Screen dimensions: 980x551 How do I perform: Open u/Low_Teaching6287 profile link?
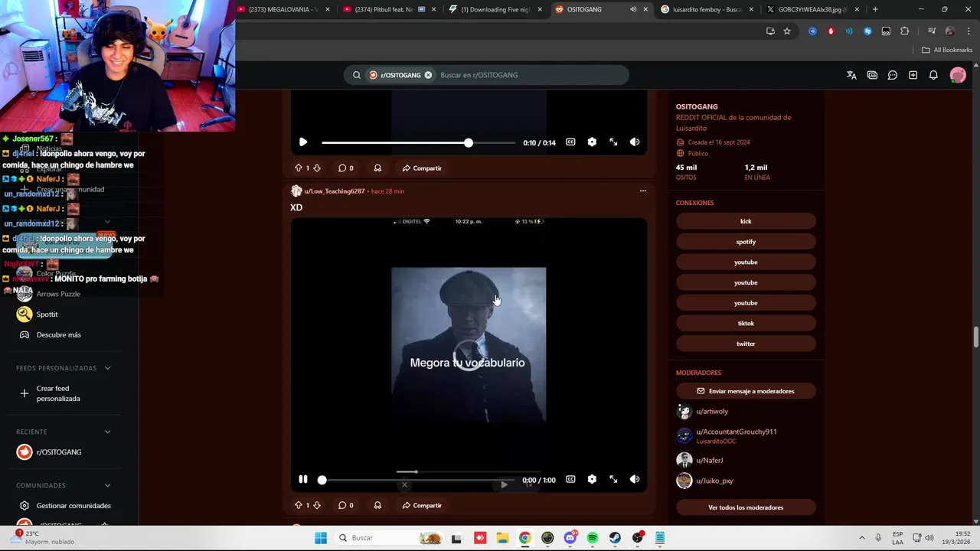pos(334,191)
